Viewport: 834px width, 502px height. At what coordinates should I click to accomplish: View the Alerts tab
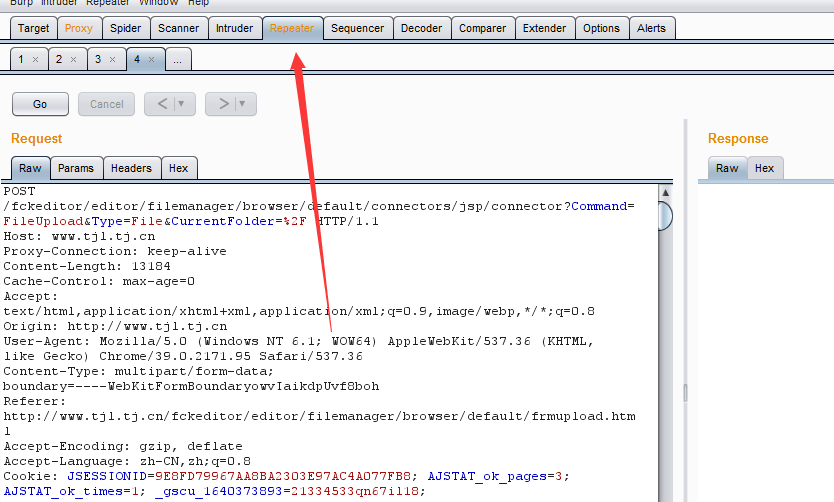coord(652,28)
